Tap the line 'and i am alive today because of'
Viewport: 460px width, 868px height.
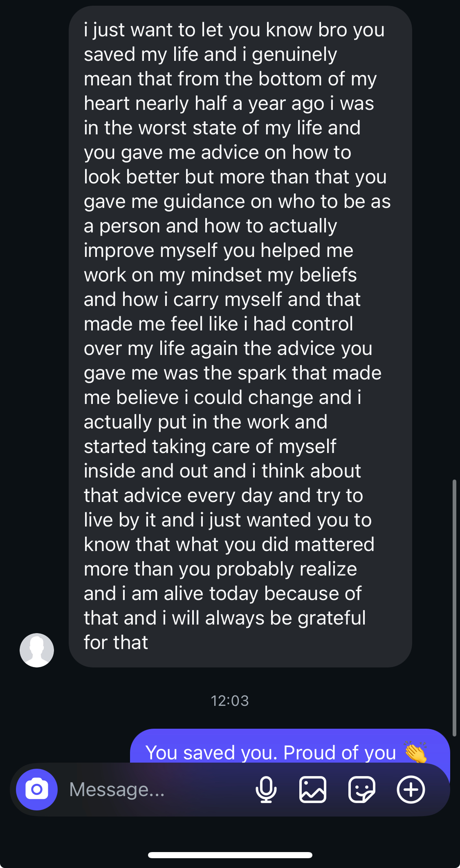pyautogui.click(x=222, y=594)
